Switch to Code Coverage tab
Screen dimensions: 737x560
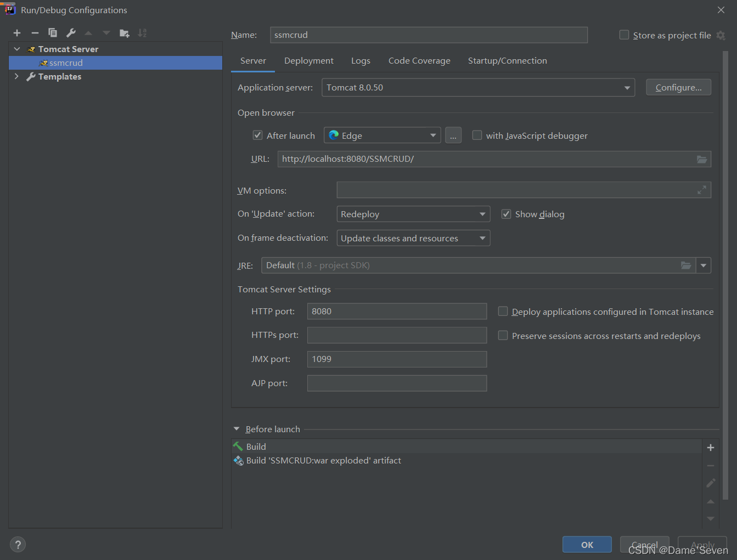coord(419,61)
